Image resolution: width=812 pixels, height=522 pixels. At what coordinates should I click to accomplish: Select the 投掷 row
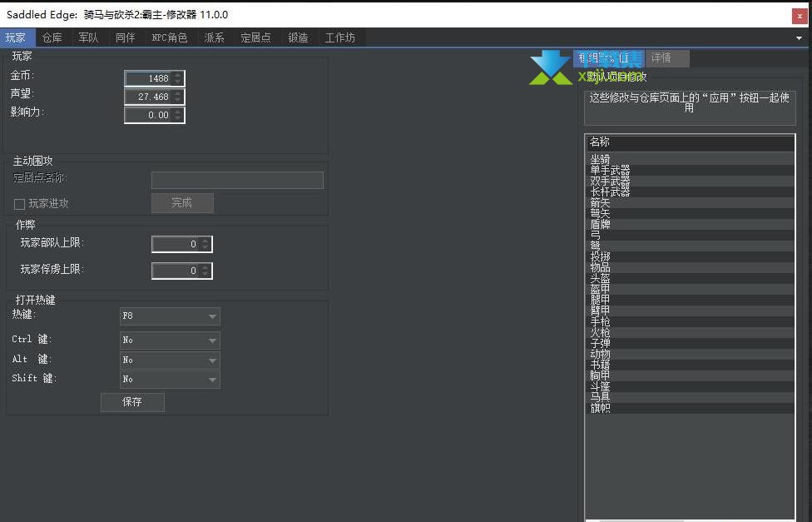(691, 256)
